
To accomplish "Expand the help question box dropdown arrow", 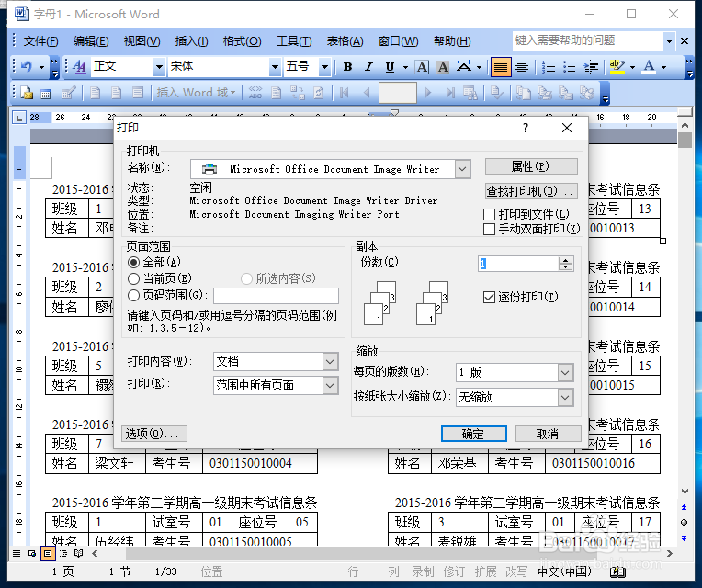I will tap(669, 41).
